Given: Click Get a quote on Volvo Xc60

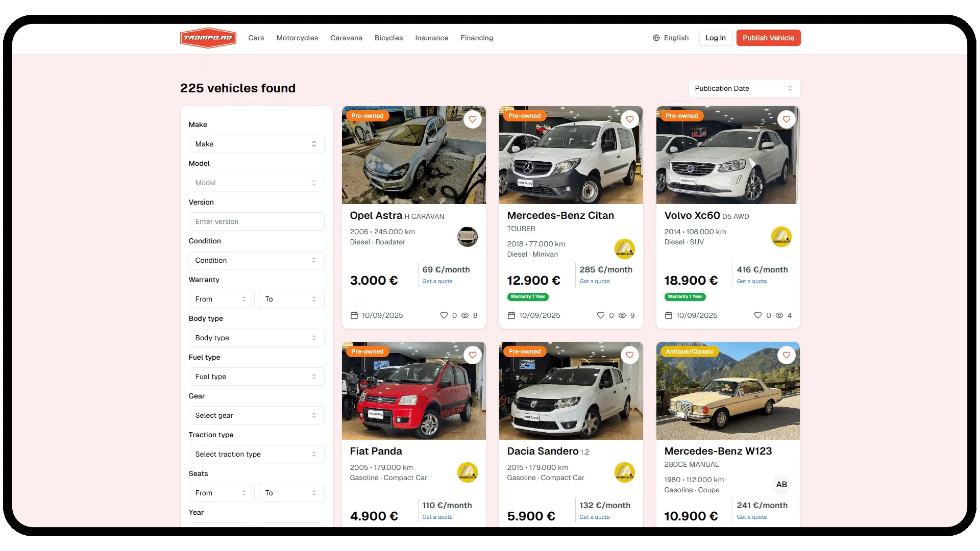Looking at the screenshot, I should pyautogui.click(x=752, y=281).
